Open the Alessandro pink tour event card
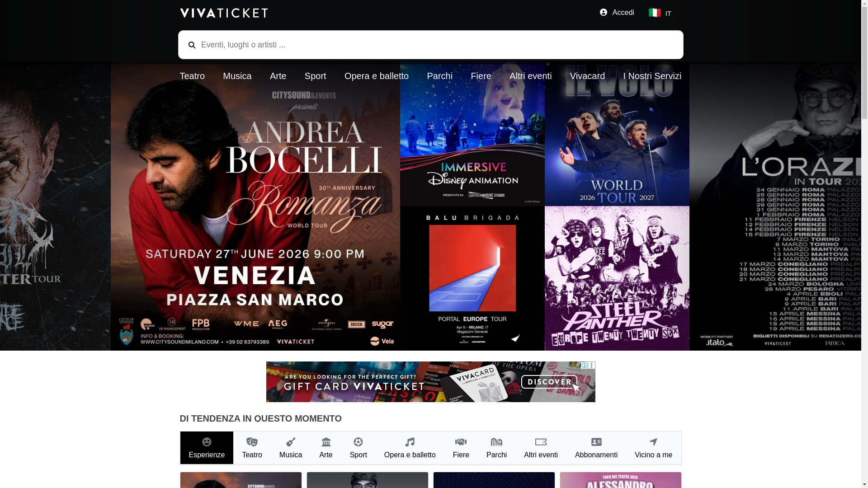The height and width of the screenshot is (488, 868). pyautogui.click(x=621, y=480)
